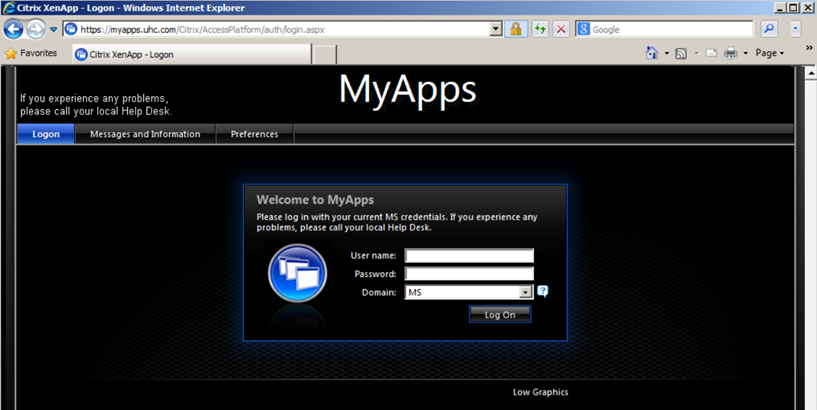The width and height of the screenshot is (817, 410).
Task: Open the address bar URL history dropdown
Action: 496,29
